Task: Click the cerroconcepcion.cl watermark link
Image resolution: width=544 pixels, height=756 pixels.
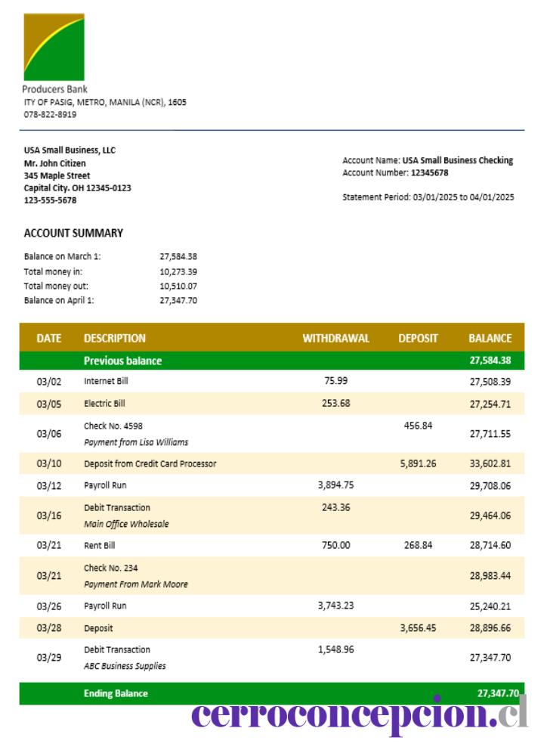Action: coord(359,715)
